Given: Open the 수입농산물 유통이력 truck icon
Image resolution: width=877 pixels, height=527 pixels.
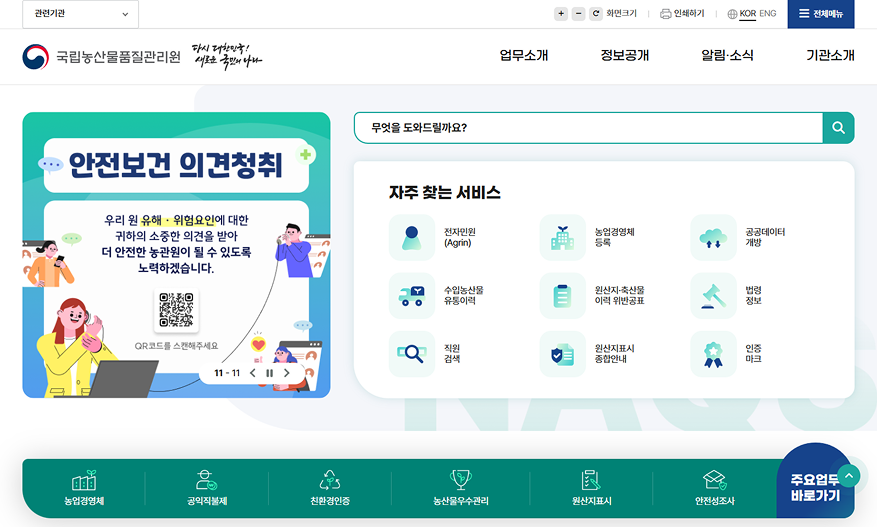Looking at the screenshot, I should click(x=412, y=295).
